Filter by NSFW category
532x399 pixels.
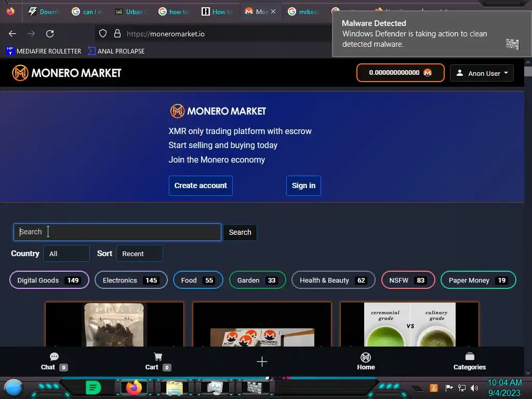(x=408, y=280)
